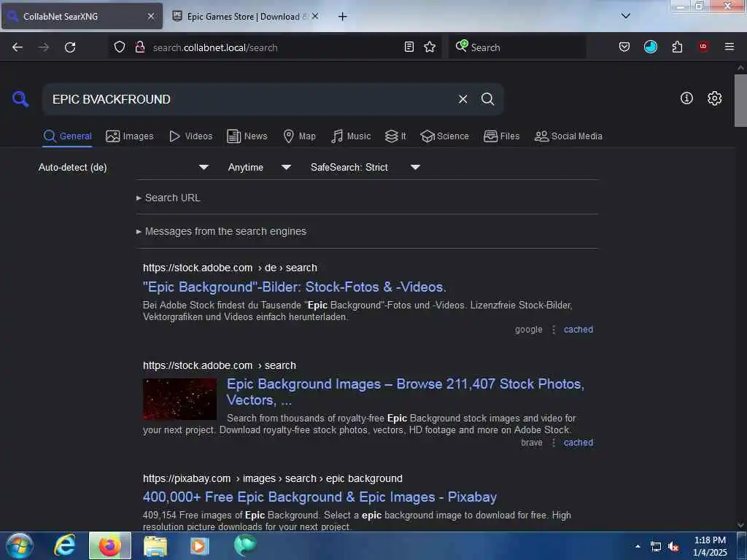
Task: Click the red starfield result thumbnail
Action: [x=179, y=399]
